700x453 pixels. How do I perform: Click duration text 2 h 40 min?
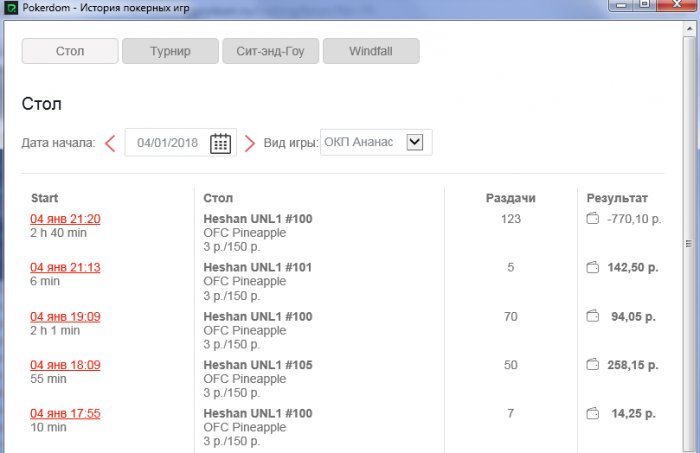pos(58,233)
